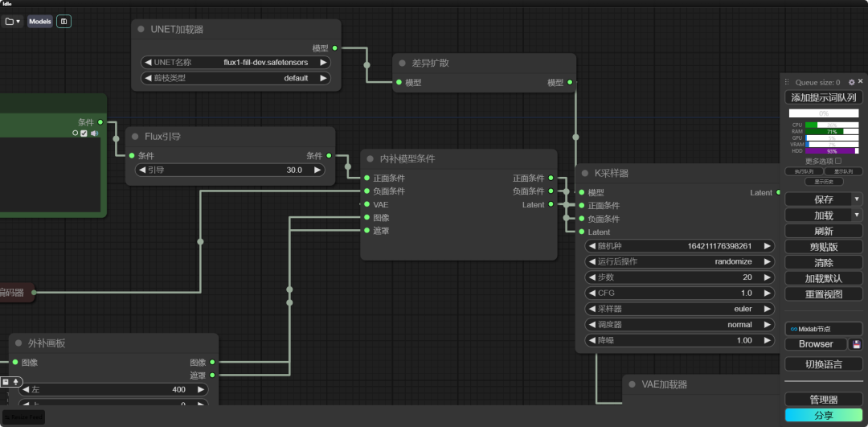Tick the 更多选项 extra options checkbox
This screenshot has height=427, width=868.
tap(838, 161)
